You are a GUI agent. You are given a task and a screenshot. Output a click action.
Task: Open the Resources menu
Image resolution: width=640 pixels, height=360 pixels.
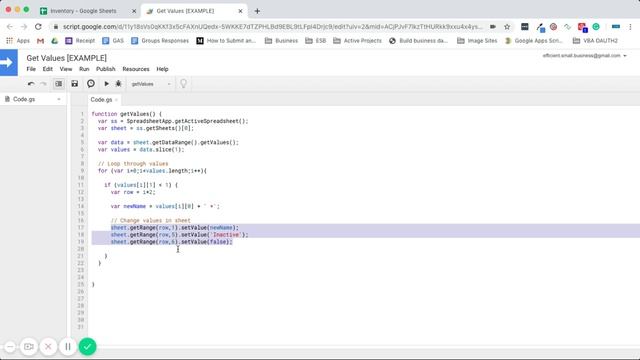136,69
